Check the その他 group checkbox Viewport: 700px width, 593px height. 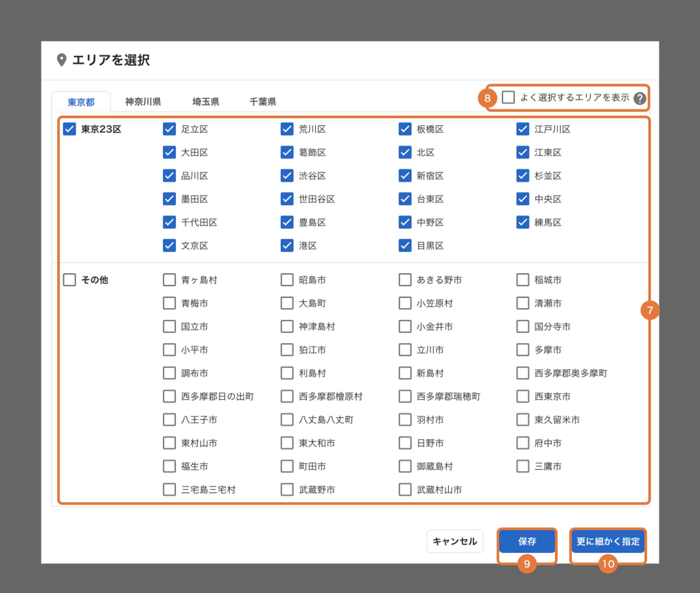pyautogui.click(x=69, y=280)
